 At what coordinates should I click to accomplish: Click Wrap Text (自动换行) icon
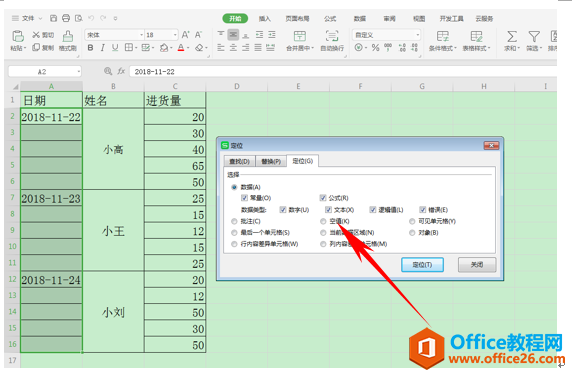332,36
